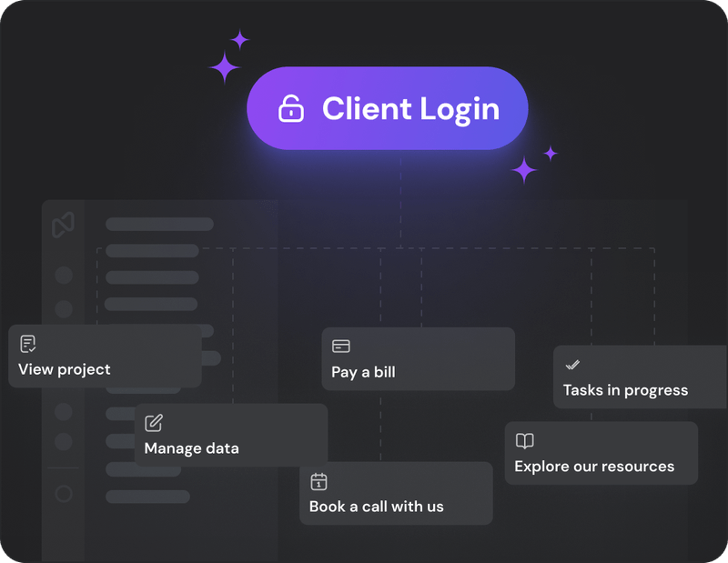Open the Tasks in progress card

pos(641,377)
